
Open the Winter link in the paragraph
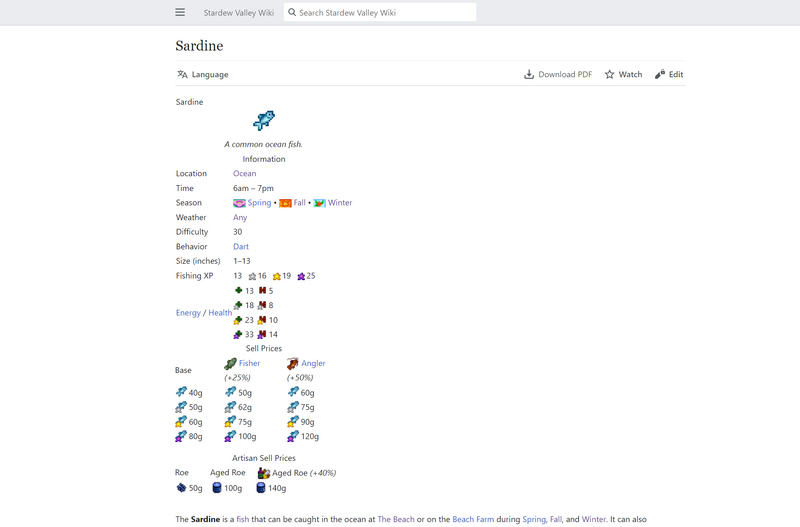[594, 519]
